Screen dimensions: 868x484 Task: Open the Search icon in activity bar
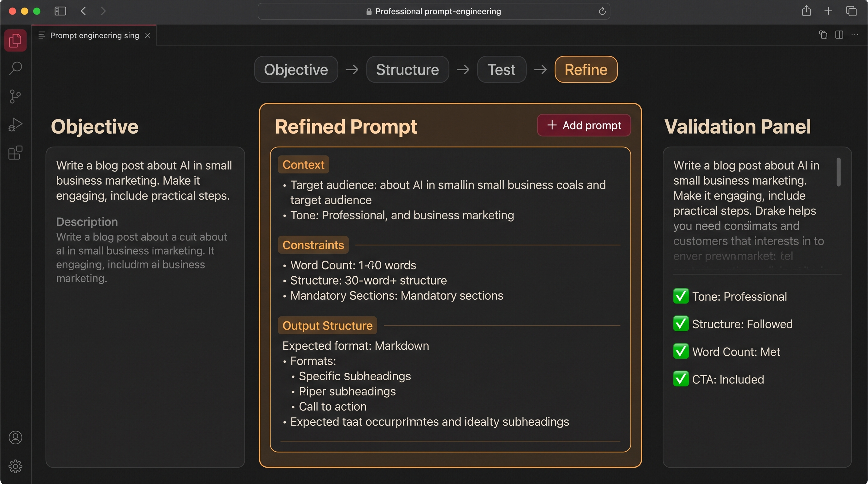click(x=15, y=68)
